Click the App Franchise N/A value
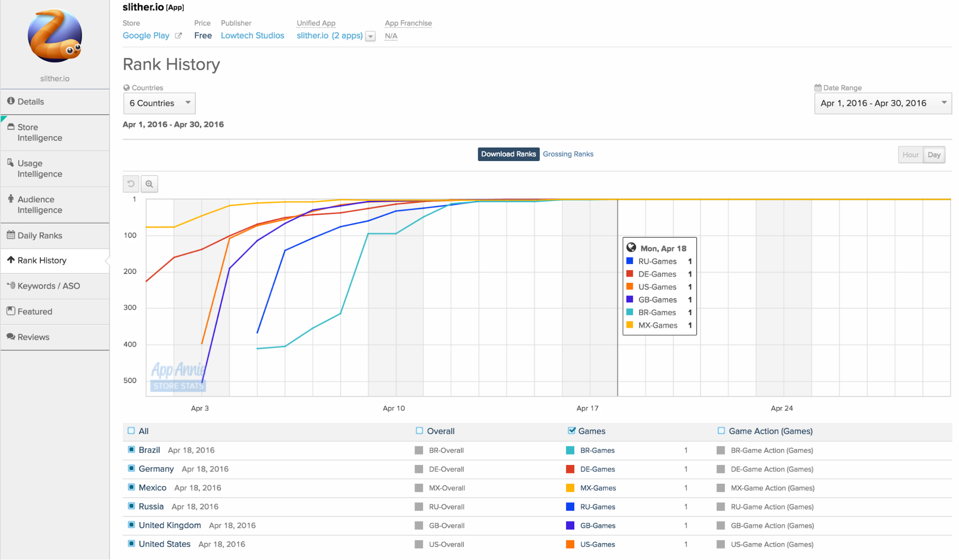This screenshot has height=560, width=959. 391,36
